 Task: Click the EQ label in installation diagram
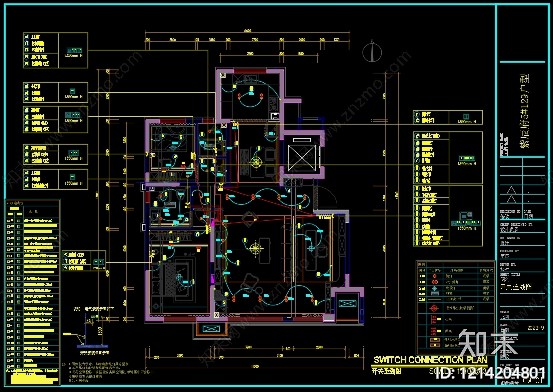[x=89, y=321]
